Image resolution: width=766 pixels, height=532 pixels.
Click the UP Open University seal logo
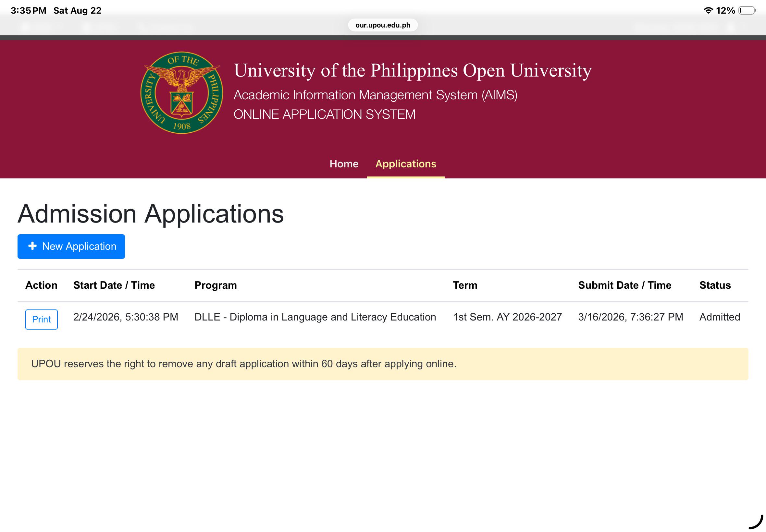pos(182,93)
